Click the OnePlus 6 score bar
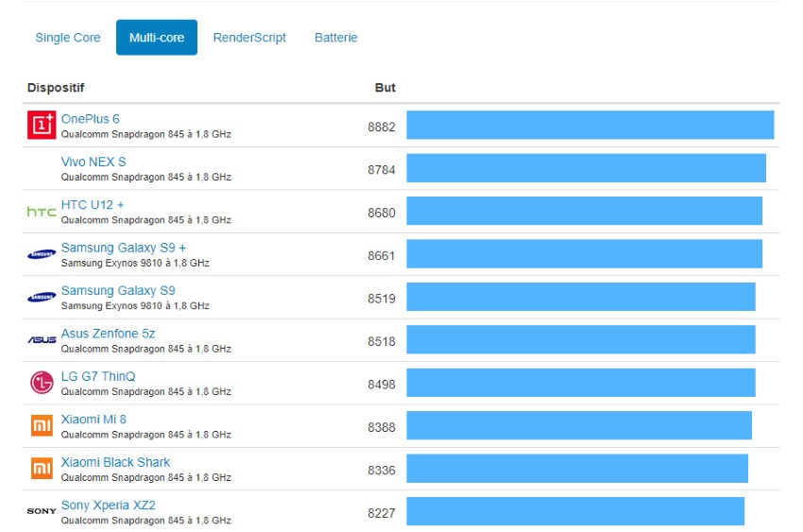This screenshot has width=803, height=532. 589,125
